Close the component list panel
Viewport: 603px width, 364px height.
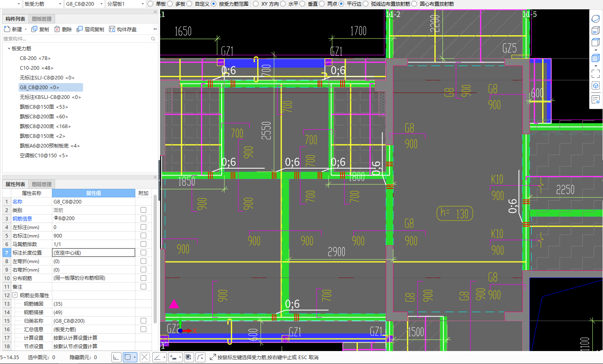point(155,12)
